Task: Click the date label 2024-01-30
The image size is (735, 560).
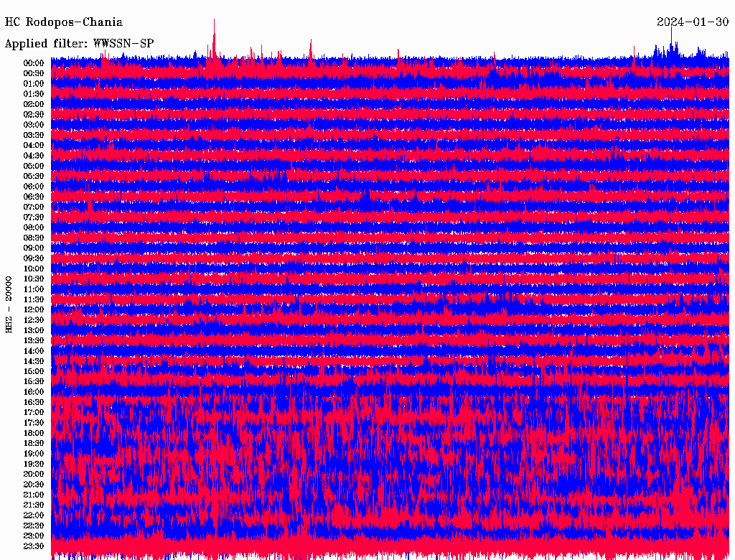Action: pos(692,22)
